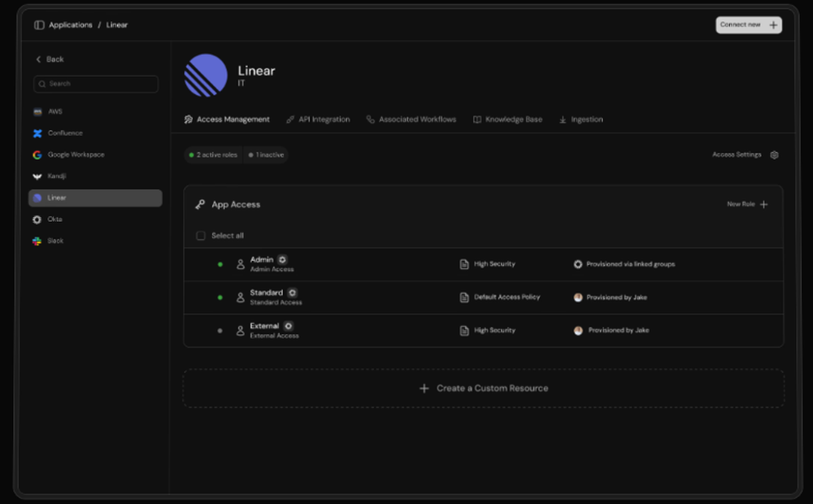Click the large Linear logo
The height and width of the screenshot is (504, 813).
coord(206,75)
